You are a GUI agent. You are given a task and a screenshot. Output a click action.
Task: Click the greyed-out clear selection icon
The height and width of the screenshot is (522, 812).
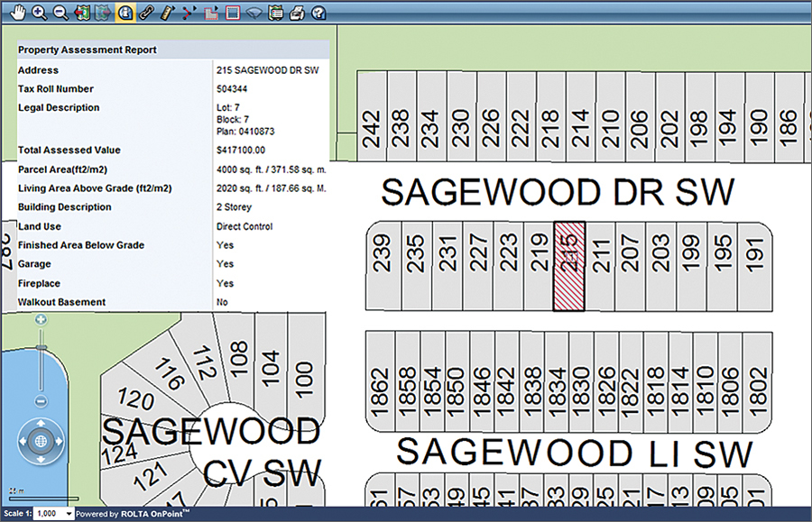254,13
